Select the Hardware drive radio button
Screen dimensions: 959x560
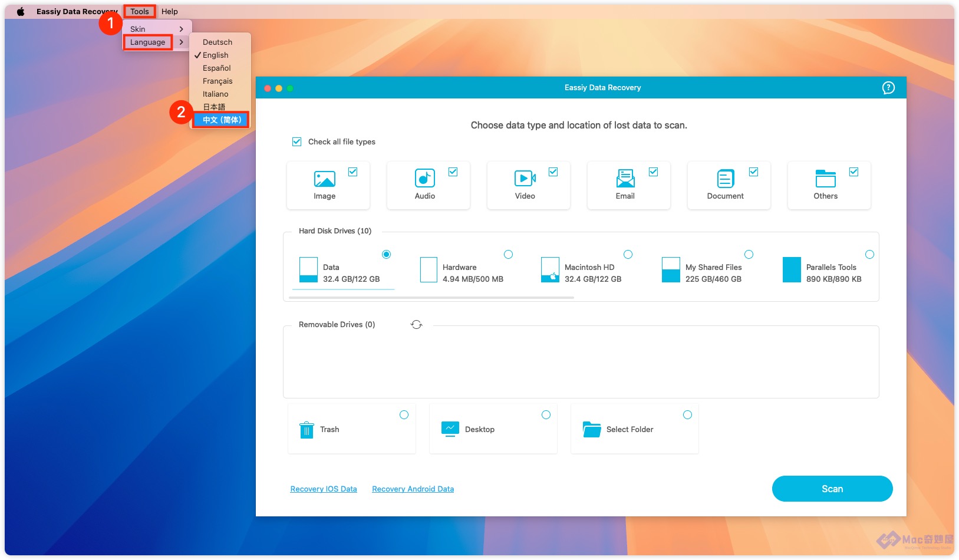click(x=509, y=255)
